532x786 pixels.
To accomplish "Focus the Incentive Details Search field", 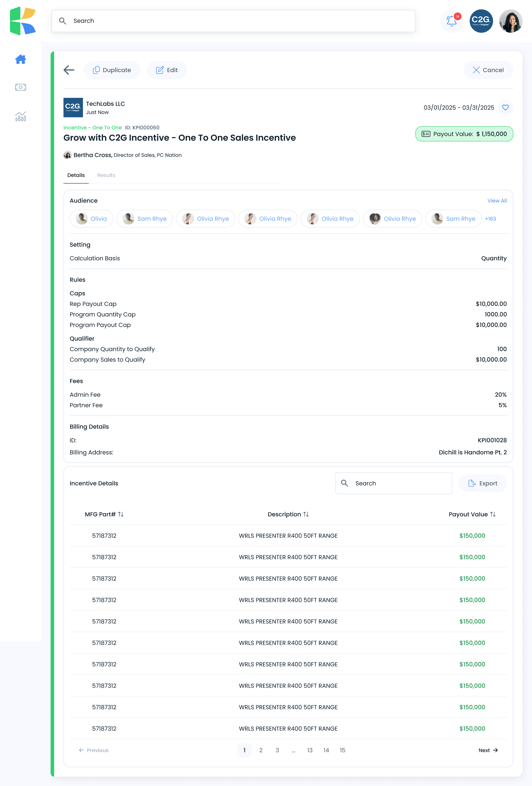I will click(x=393, y=483).
